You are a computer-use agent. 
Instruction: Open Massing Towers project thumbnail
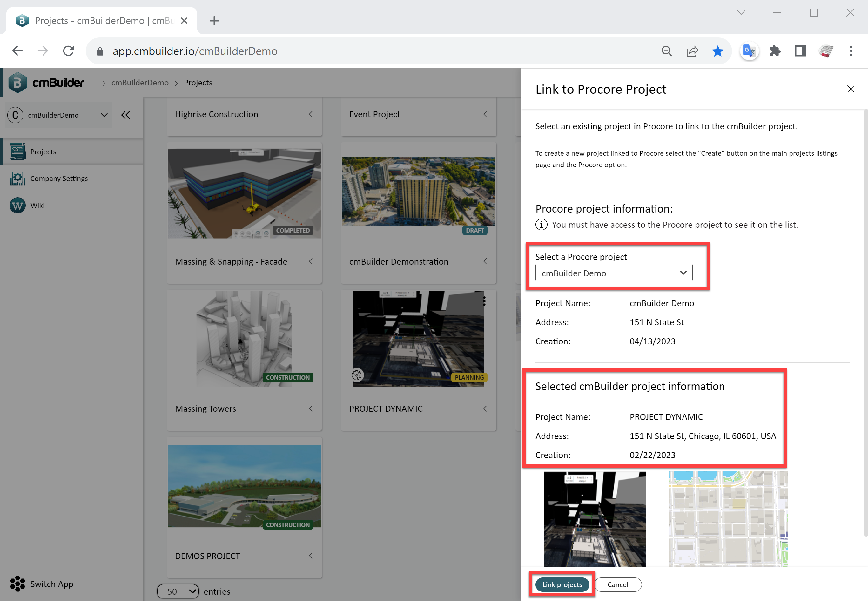pyautogui.click(x=244, y=339)
